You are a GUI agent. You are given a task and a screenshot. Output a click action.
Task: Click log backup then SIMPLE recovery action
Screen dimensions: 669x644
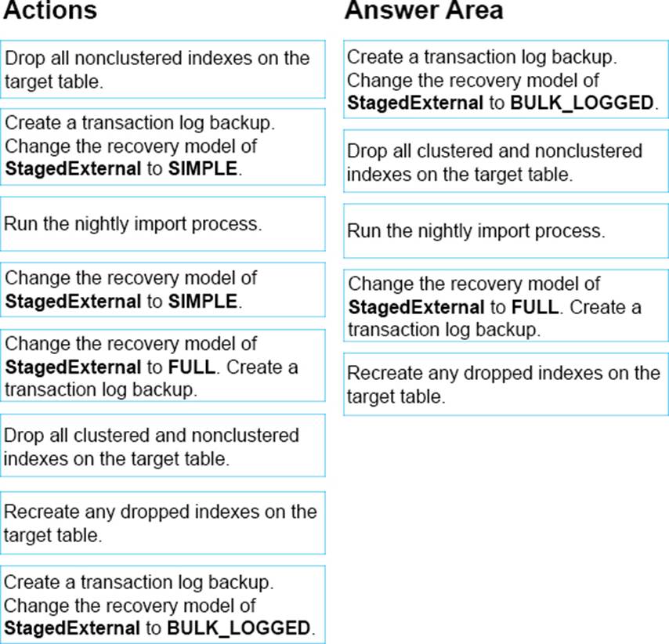(162, 147)
